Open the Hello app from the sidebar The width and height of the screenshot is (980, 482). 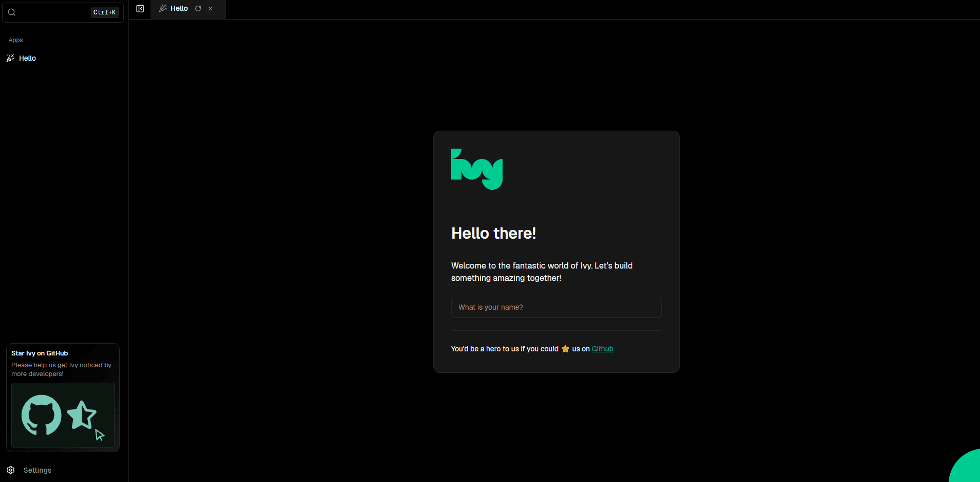coord(28,58)
